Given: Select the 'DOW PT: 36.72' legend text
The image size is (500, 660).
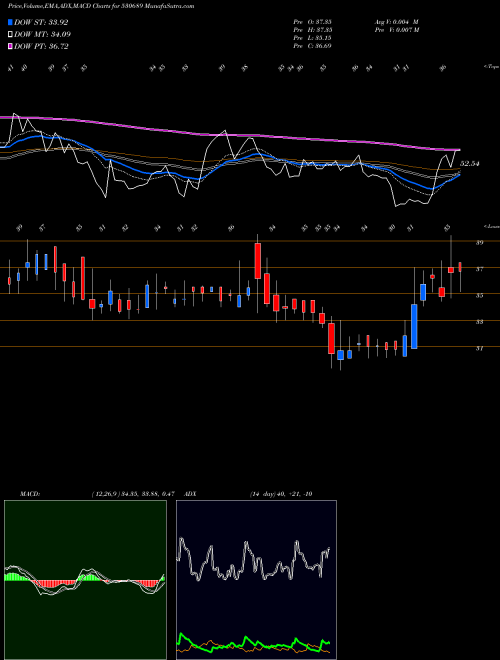Looking at the screenshot, I should pos(41,46).
